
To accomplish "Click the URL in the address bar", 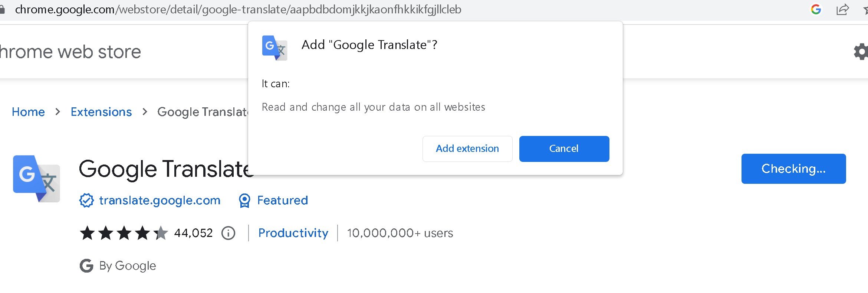I will 238,9.
